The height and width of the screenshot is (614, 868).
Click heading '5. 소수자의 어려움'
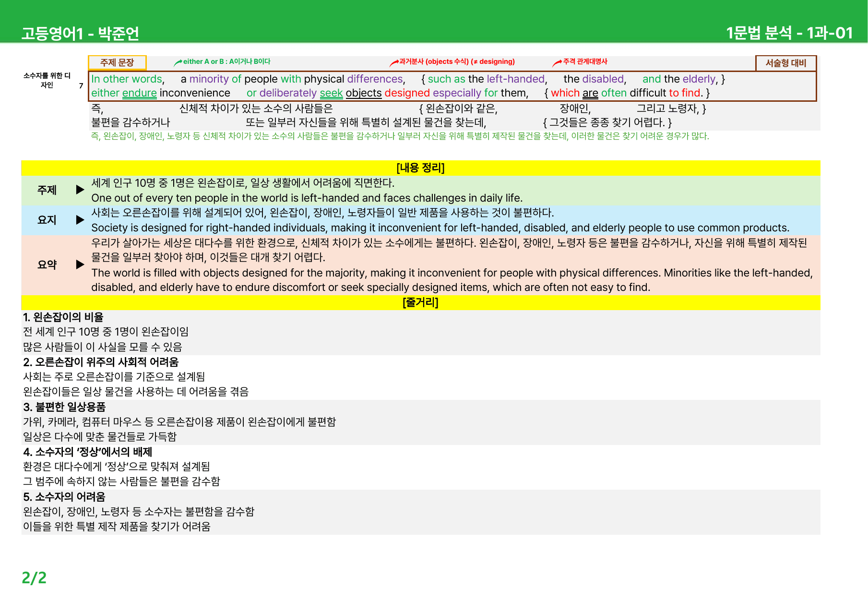pyautogui.click(x=64, y=497)
